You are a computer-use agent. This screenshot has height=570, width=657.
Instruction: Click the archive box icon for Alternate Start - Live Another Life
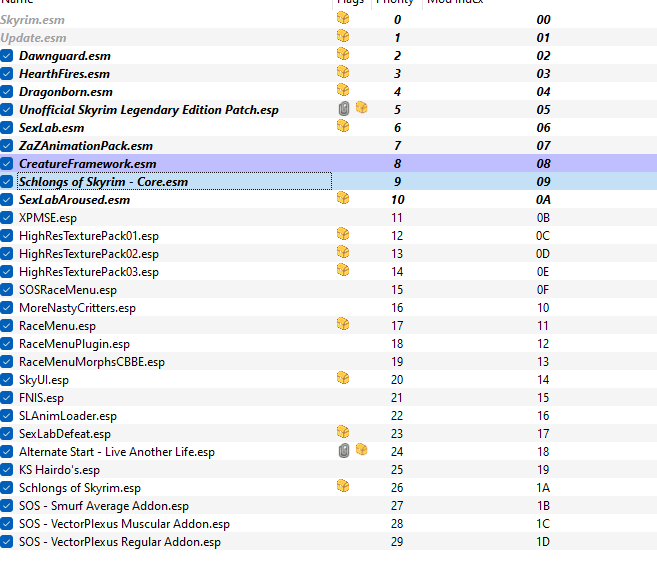(362, 450)
